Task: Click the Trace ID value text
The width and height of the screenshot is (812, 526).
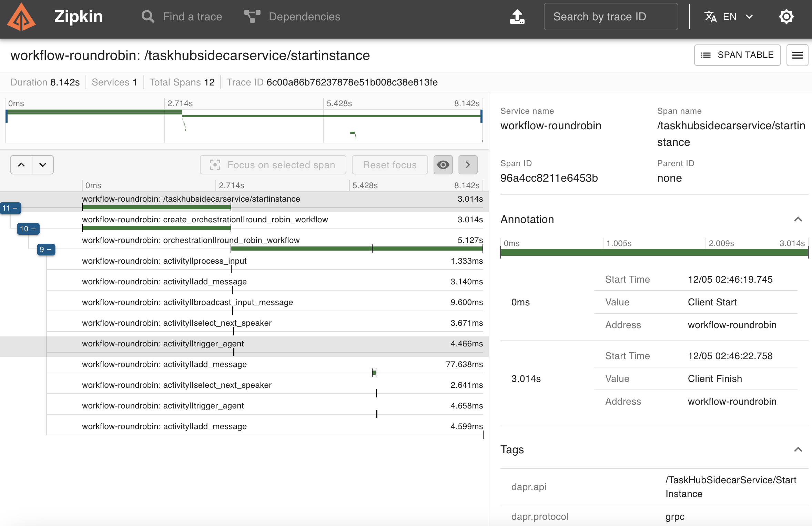Action: click(x=352, y=82)
